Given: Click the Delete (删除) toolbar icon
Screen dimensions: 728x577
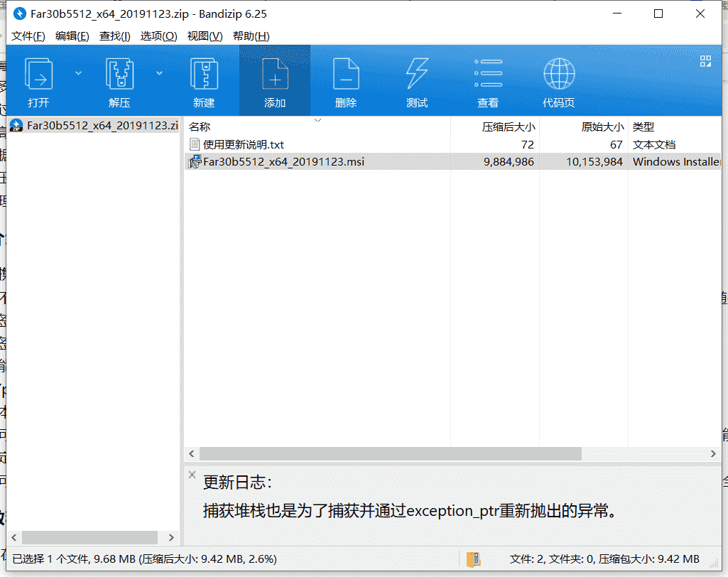Looking at the screenshot, I should tap(346, 74).
